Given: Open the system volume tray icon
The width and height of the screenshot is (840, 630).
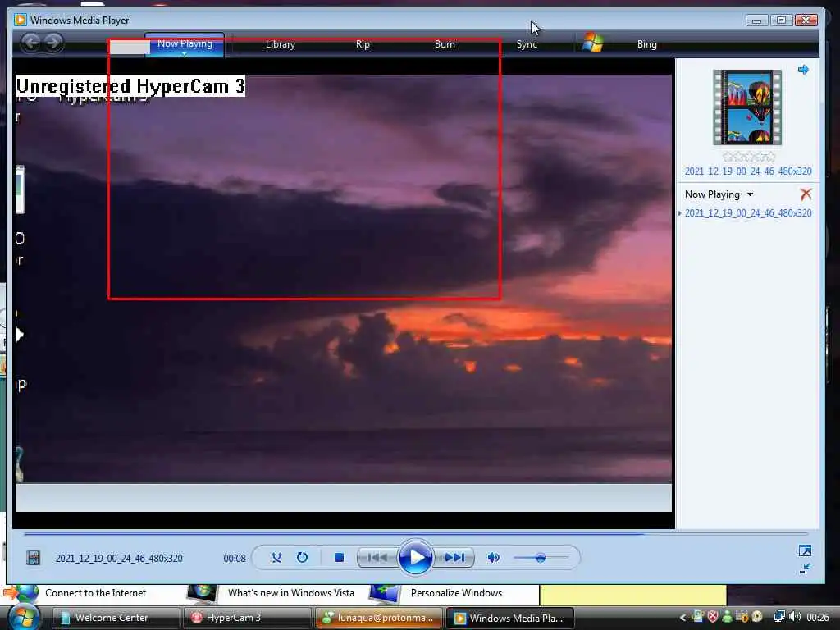Looking at the screenshot, I should (795, 617).
